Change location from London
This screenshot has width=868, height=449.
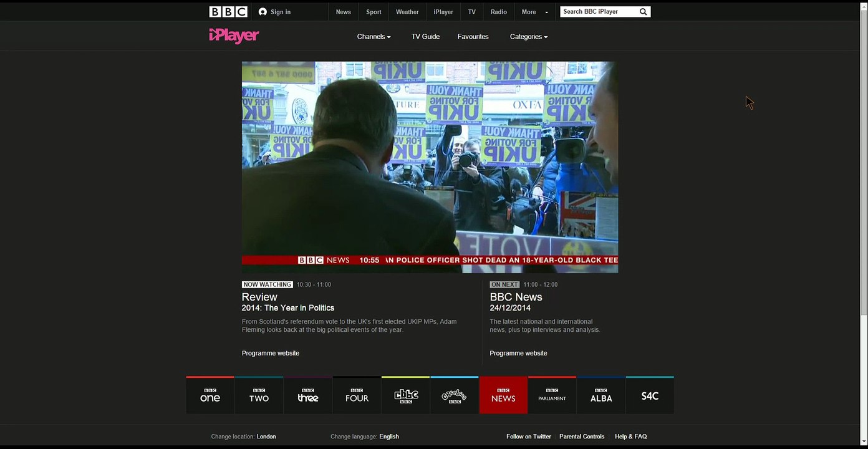pos(266,437)
